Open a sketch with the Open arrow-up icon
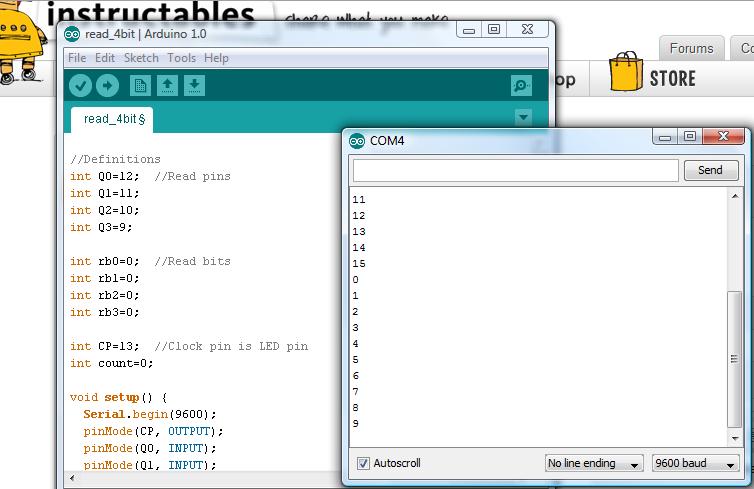Image resolution: width=754 pixels, height=489 pixels. coord(167,86)
